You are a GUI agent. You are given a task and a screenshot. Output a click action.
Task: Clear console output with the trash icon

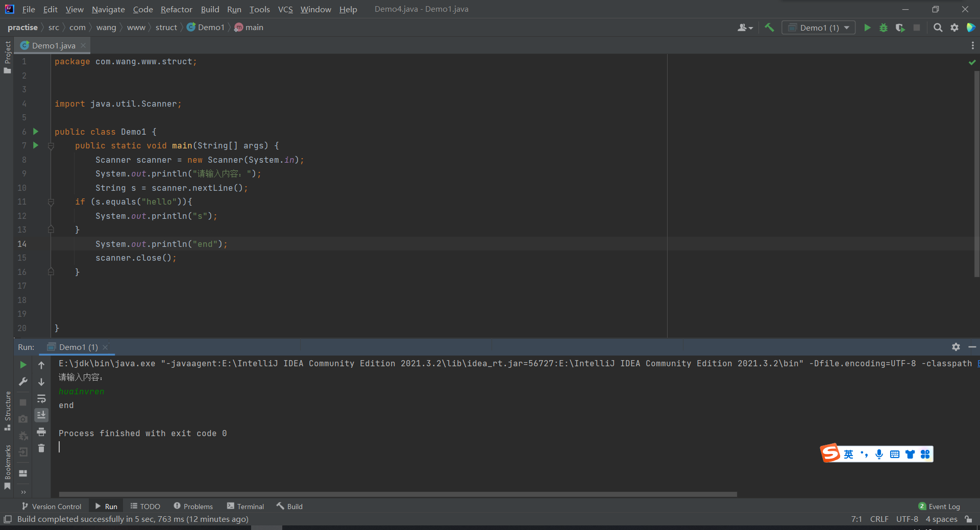pyautogui.click(x=41, y=448)
